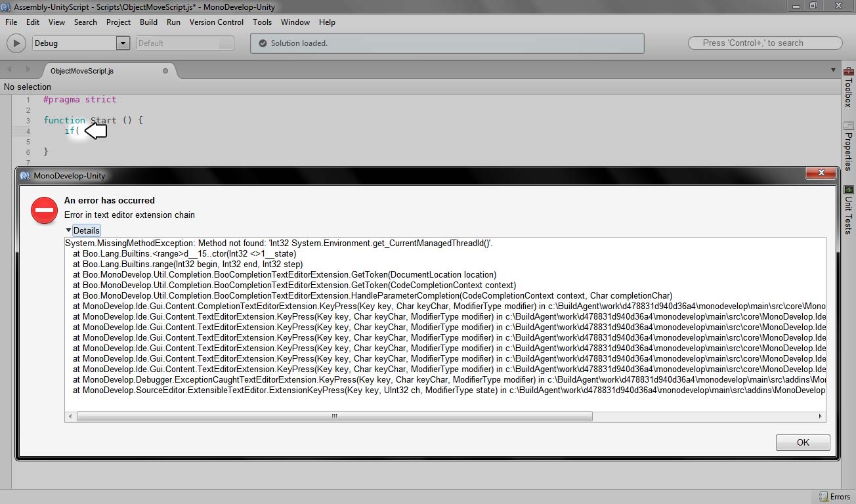Open the Version Control menu

[216, 22]
